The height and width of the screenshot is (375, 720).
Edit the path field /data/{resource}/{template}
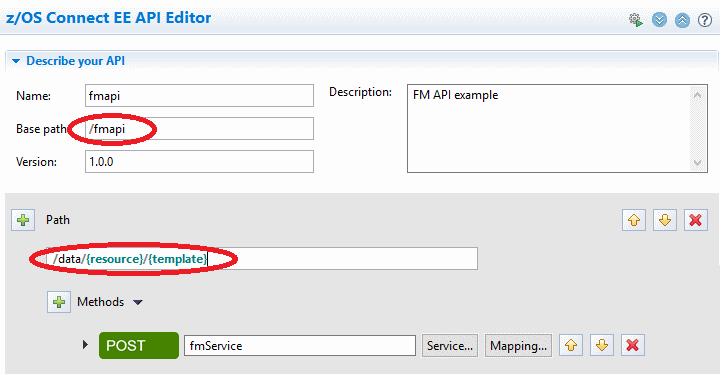tap(262, 259)
